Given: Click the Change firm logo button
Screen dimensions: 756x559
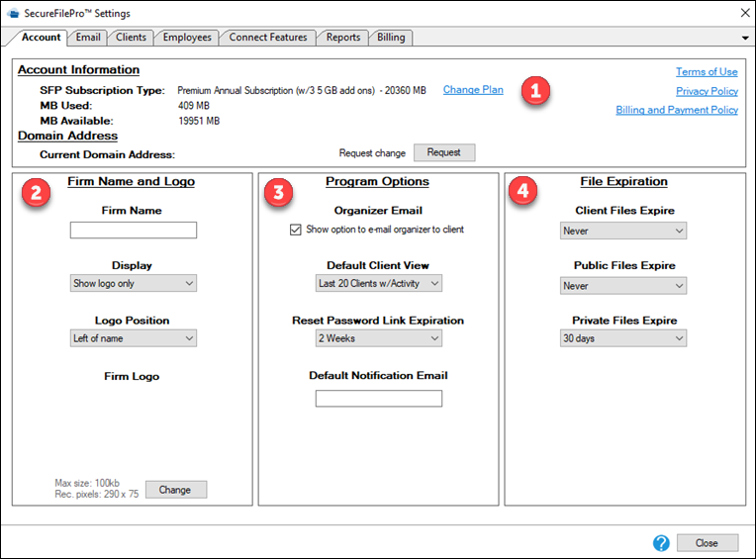Looking at the screenshot, I should 176,490.
